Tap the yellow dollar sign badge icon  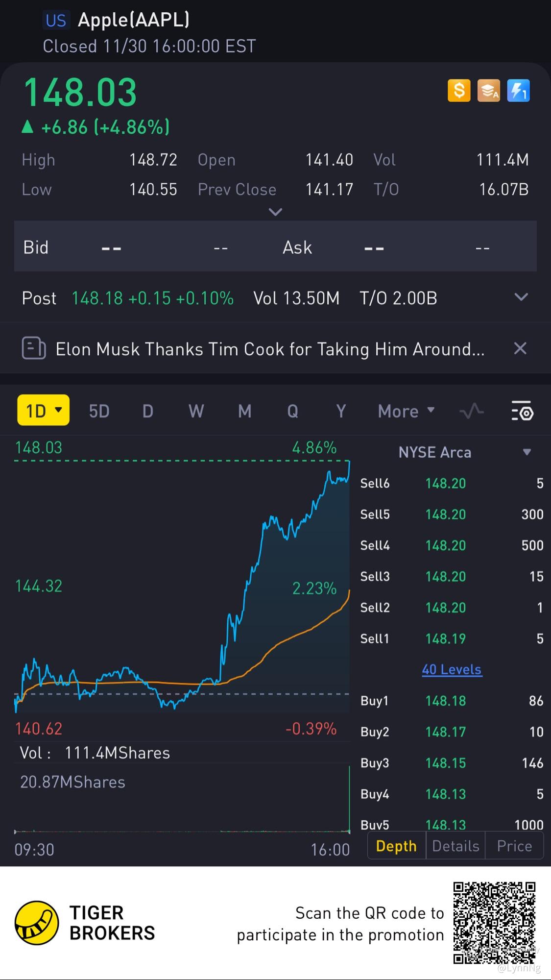pyautogui.click(x=459, y=91)
